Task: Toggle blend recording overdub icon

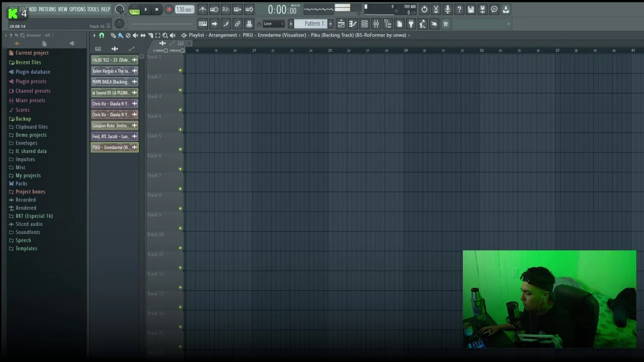Action: pos(237,9)
